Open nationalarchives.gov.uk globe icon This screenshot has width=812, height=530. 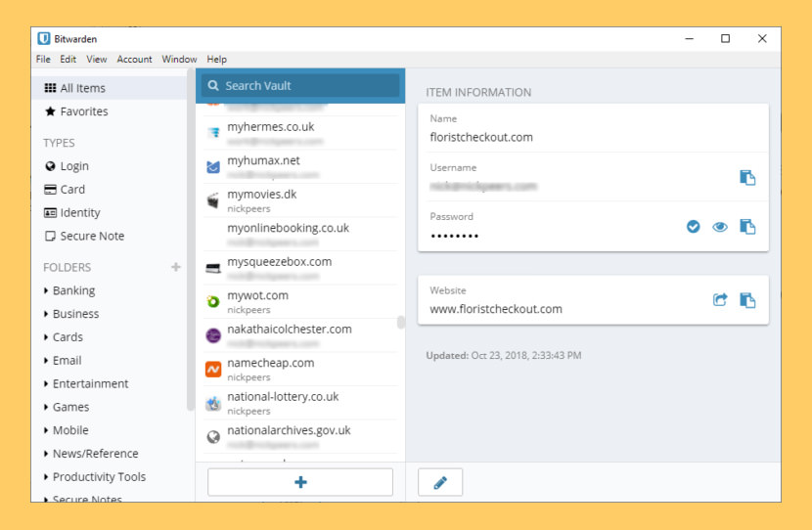click(x=213, y=437)
